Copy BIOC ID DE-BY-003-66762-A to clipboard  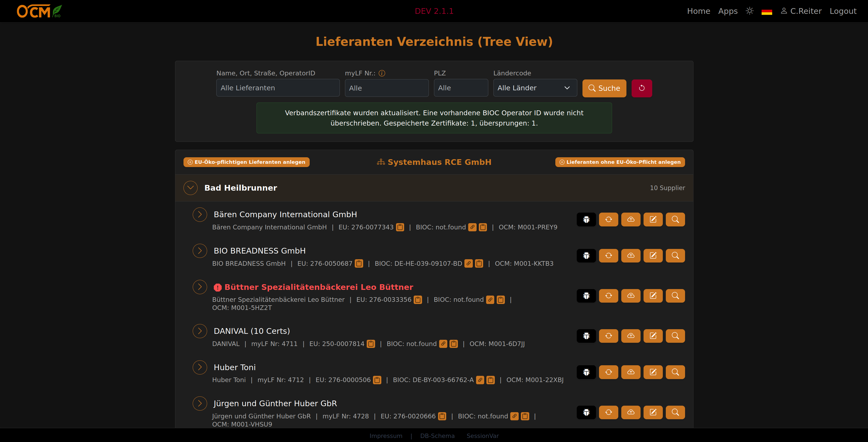(x=491, y=380)
